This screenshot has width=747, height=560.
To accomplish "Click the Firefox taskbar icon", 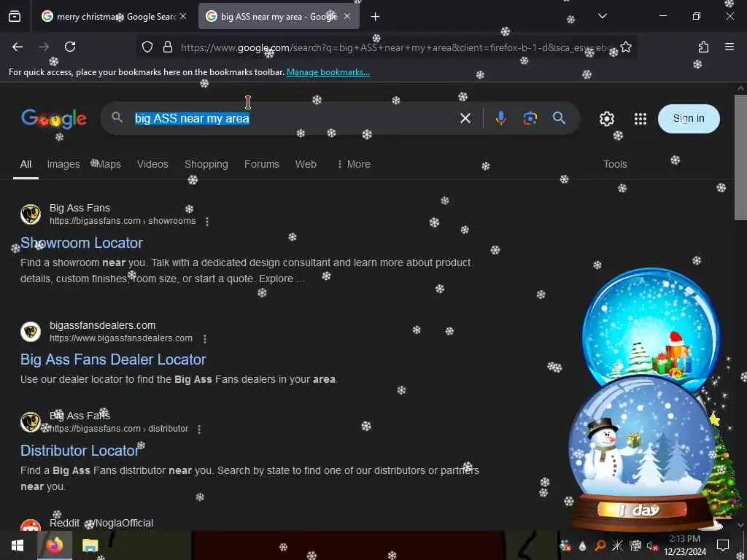I will 54,545.
